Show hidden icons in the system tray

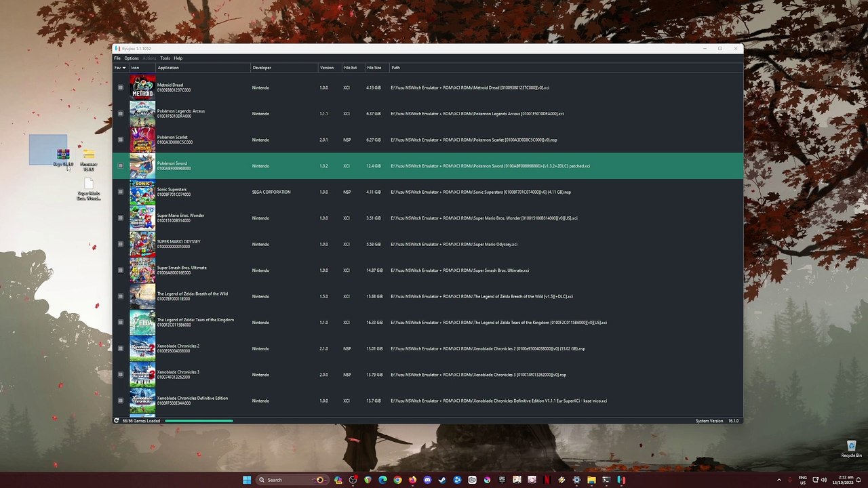pos(778,480)
